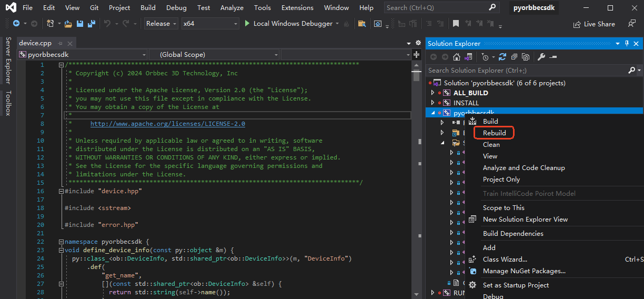644x299 pixels.
Task: Click the Solution Explorer Home icon
Action: point(456,57)
